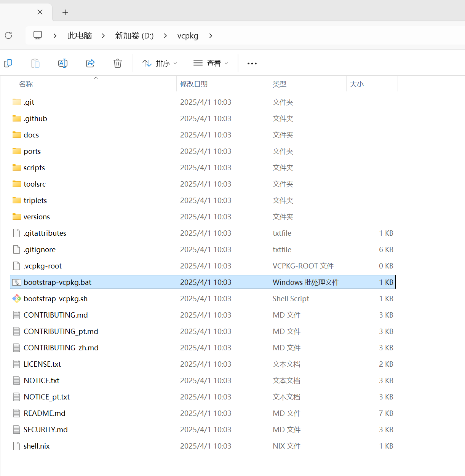
Task: Select NOTICE.txt file name
Action: pyautogui.click(x=42, y=380)
